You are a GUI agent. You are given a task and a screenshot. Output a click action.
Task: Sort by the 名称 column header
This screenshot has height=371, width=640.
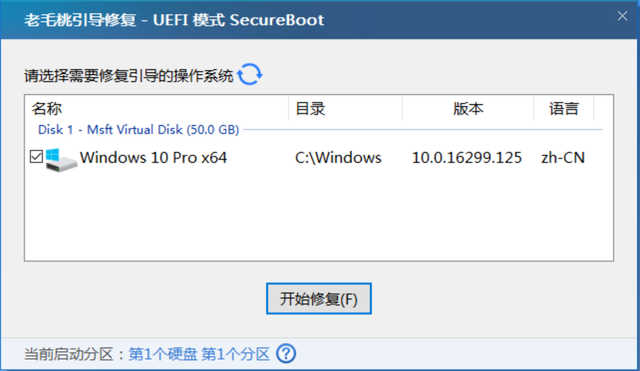point(157,109)
